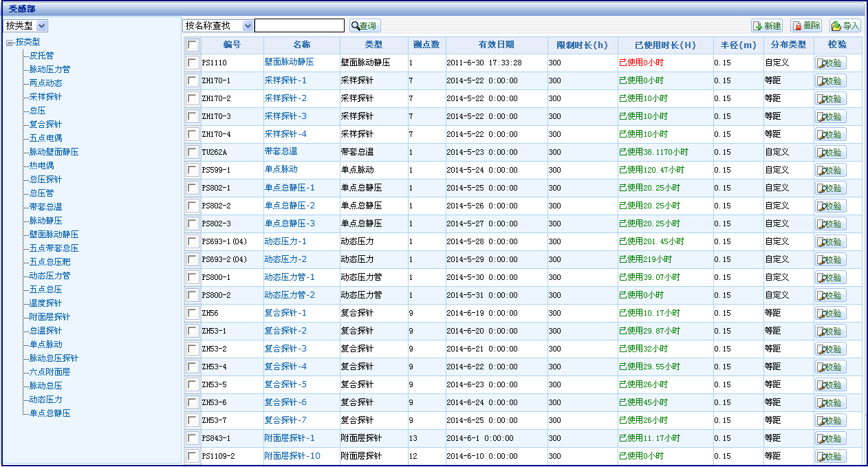The image size is (868, 467).
Task: Click the 查询 search magnifier button
Action: click(365, 25)
